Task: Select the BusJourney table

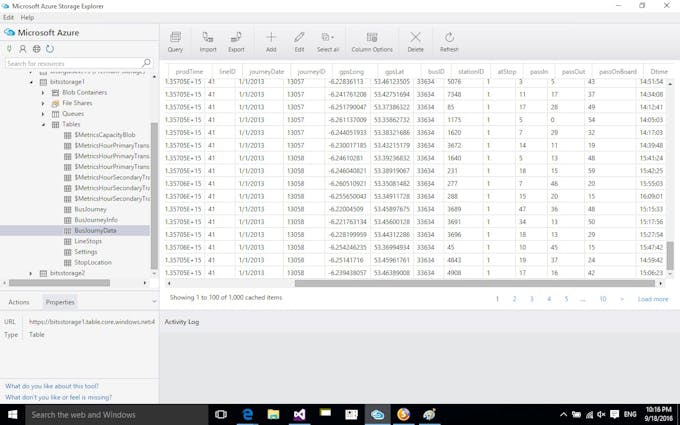Action: [x=90, y=209]
